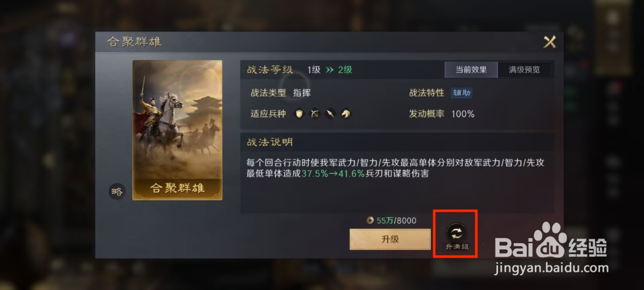This screenshot has height=290, width=644.
Task: Click the 合聚群雄 dialog title
Action: coord(134,41)
